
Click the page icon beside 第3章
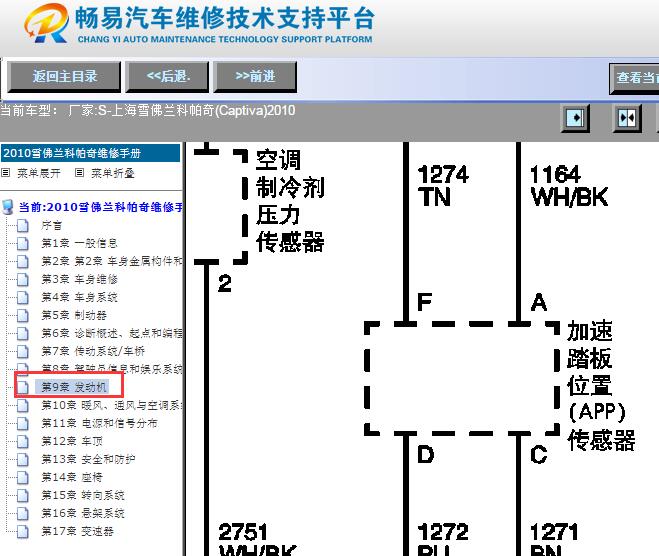pyautogui.click(x=23, y=279)
